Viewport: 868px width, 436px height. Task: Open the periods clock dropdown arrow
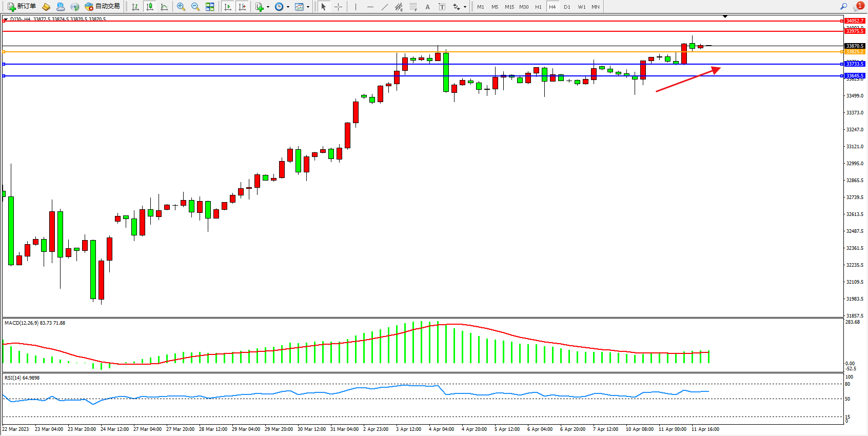288,7
